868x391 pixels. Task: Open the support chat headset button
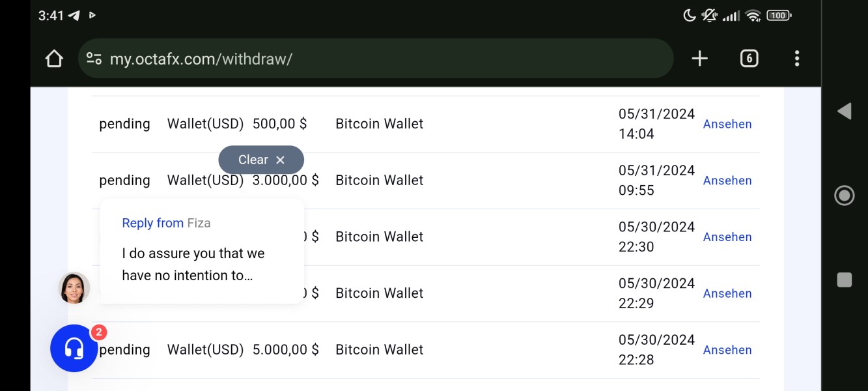coord(74,348)
